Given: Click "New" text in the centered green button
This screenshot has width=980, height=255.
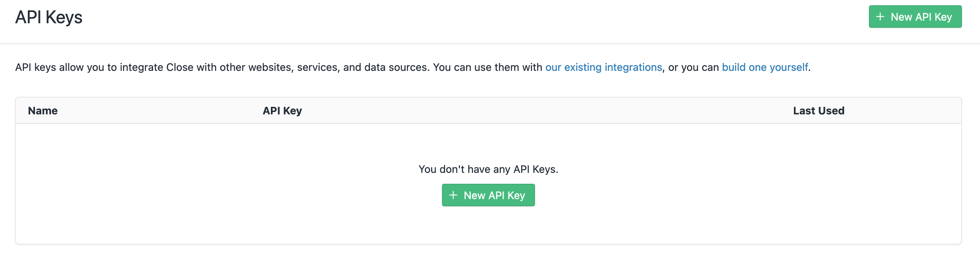Looking at the screenshot, I should (474, 195).
